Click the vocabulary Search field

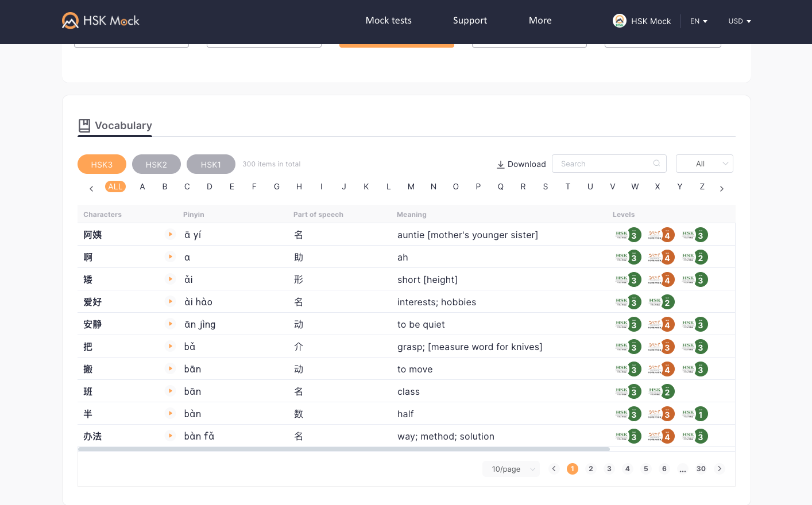pos(609,164)
